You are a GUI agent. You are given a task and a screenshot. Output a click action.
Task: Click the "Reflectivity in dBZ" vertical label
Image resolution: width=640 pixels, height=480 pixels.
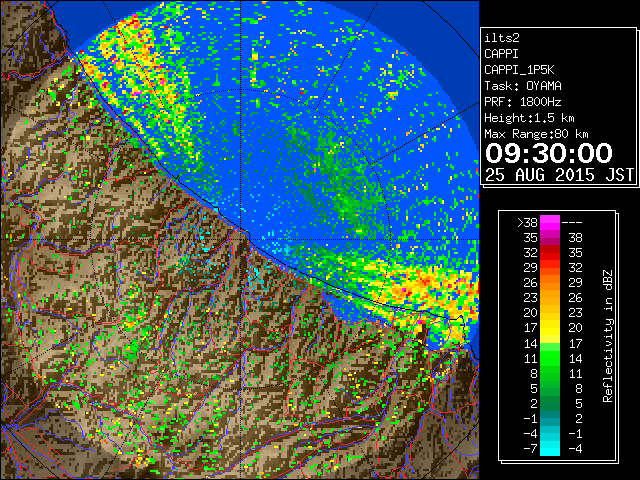tap(608, 336)
